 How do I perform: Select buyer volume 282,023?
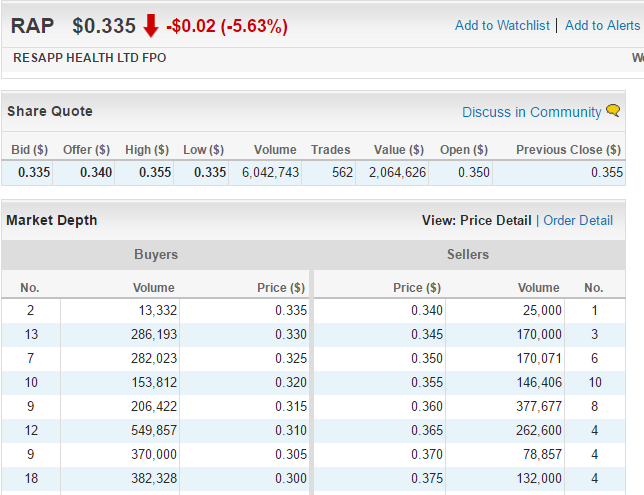[x=154, y=359]
